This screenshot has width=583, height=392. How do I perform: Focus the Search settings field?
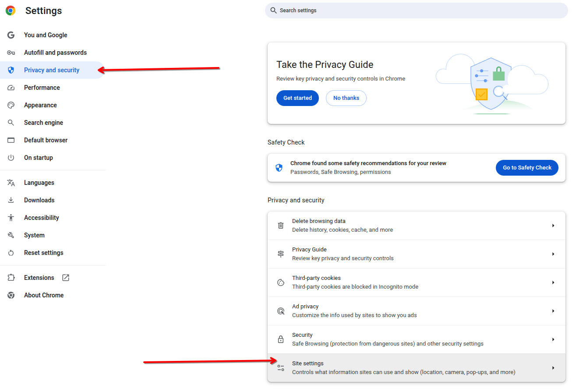coord(416,11)
